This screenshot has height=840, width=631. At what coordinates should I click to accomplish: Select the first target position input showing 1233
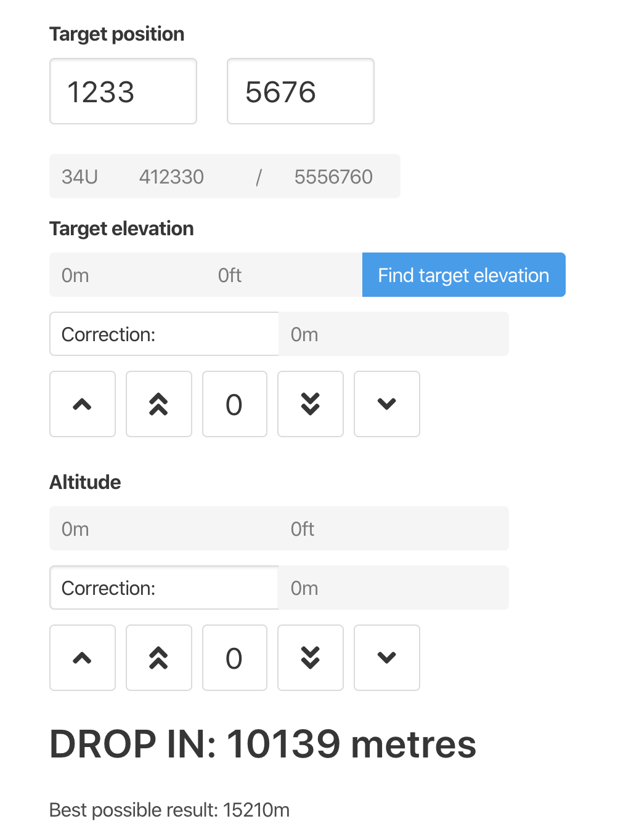(123, 91)
